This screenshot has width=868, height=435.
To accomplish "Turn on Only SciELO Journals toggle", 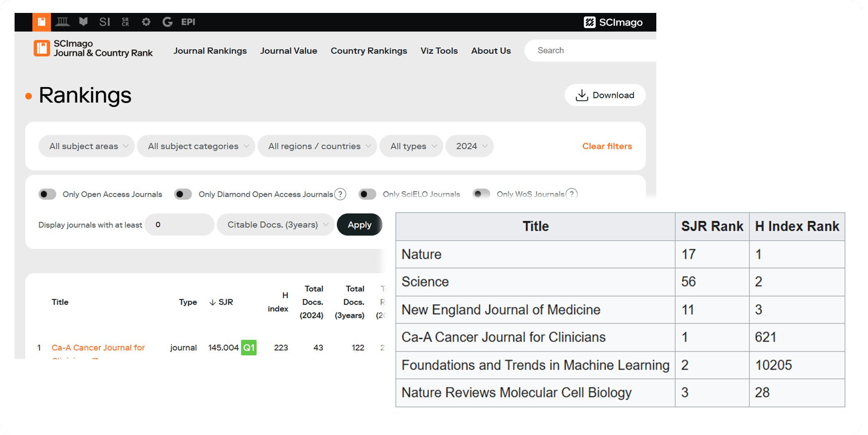I will click(x=368, y=194).
